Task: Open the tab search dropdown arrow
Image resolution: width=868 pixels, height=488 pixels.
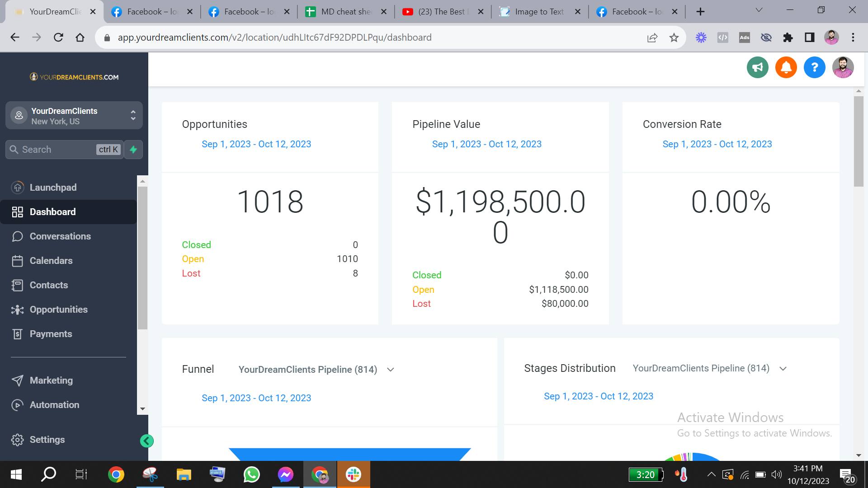Action: tap(759, 10)
